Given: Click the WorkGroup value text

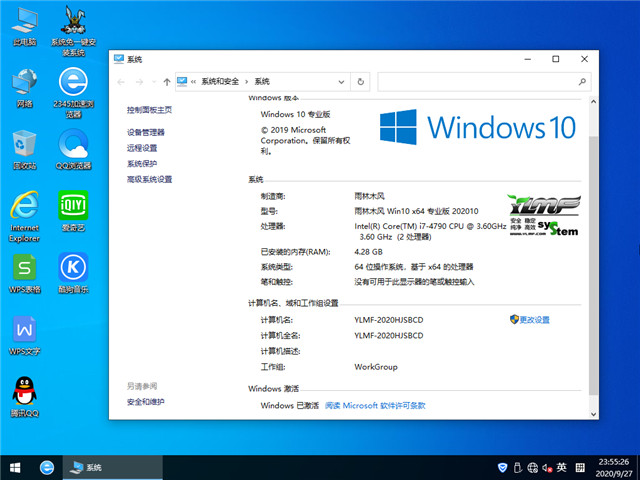Looking at the screenshot, I should pyautogui.click(x=376, y=367).
